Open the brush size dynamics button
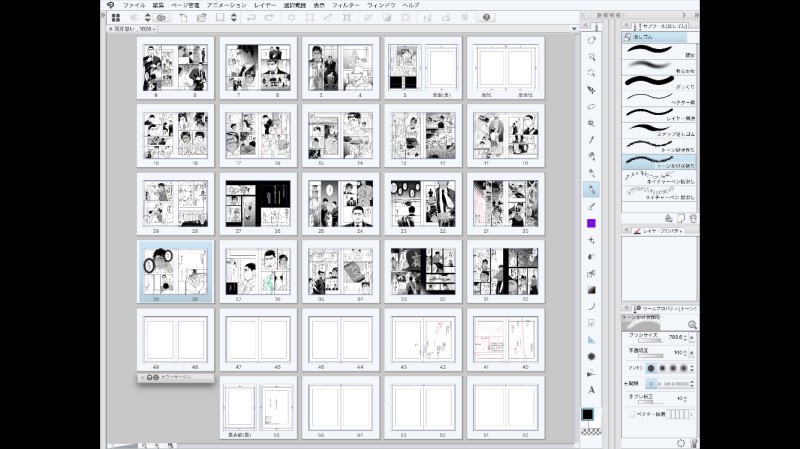 [x=692, y=337]
